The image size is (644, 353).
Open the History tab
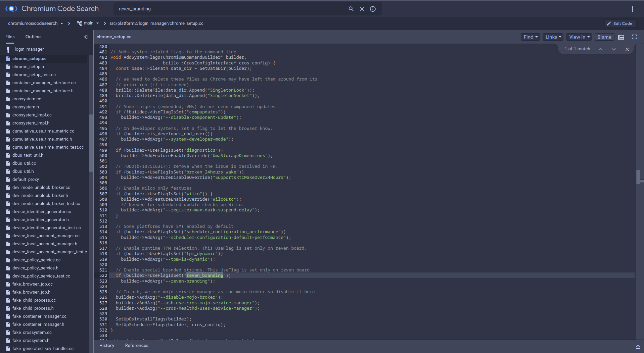107,346
